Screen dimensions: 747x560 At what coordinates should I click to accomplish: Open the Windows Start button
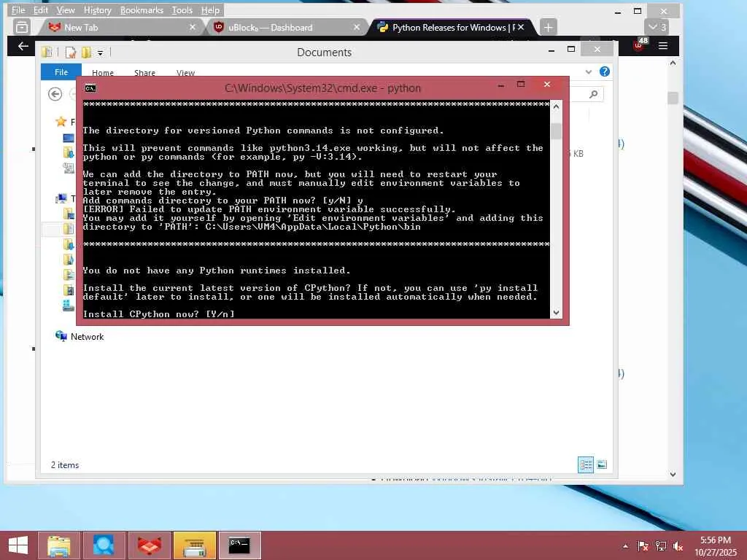(18, 545)
